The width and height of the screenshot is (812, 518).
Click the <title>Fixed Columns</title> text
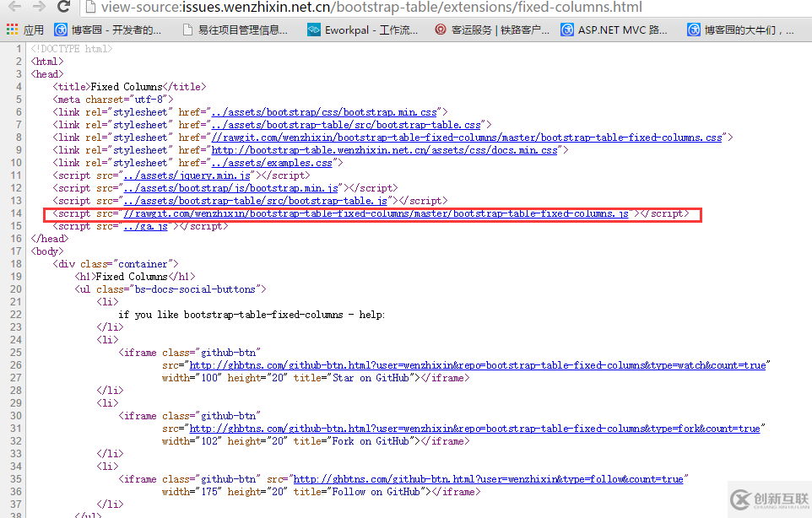coord(129,87)
